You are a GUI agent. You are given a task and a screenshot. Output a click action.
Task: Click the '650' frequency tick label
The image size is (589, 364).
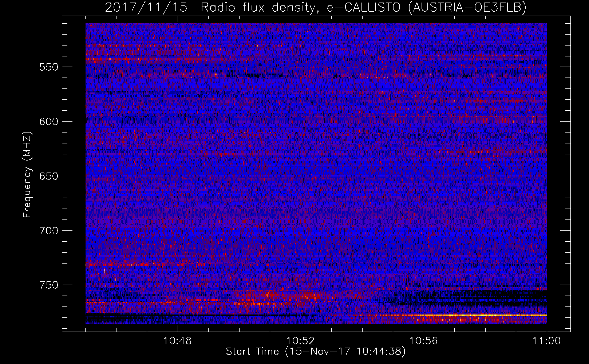coord(49,176)
